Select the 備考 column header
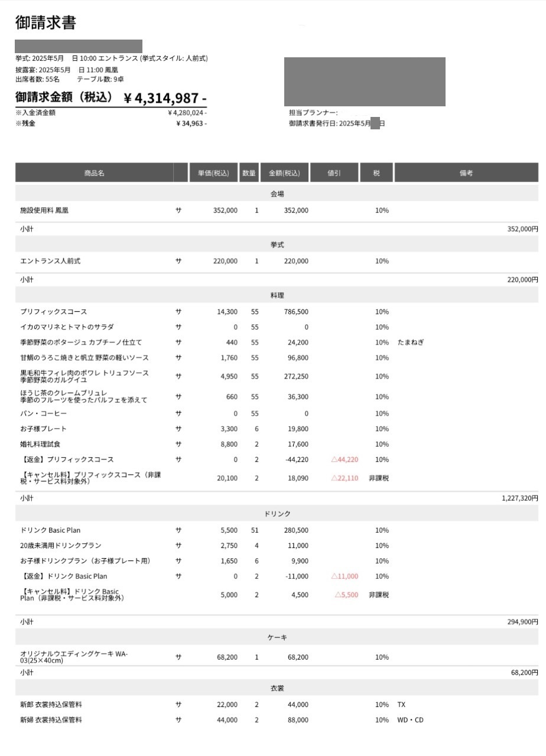This screenshot has height=756, width=546. pyautogui.click(x=466, y=173)
